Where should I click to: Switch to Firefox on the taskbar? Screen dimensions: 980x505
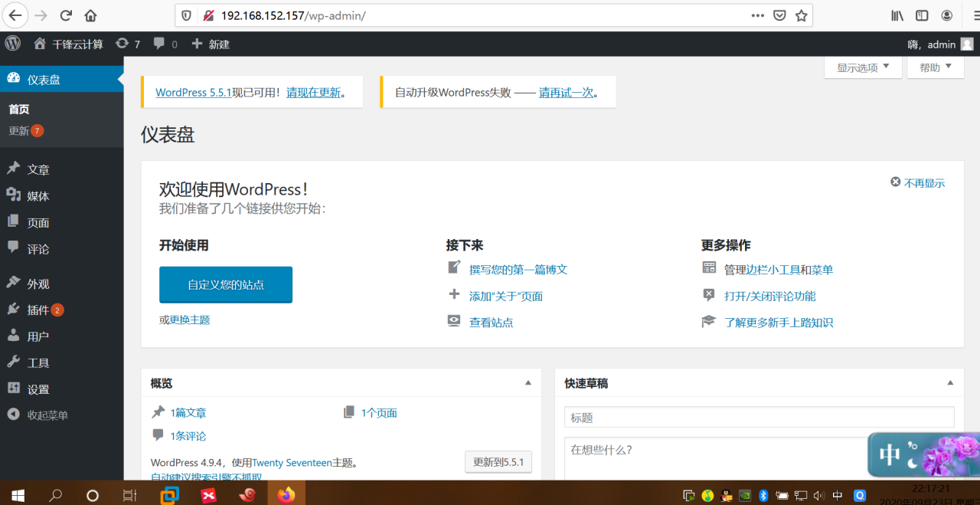(286, 494)
